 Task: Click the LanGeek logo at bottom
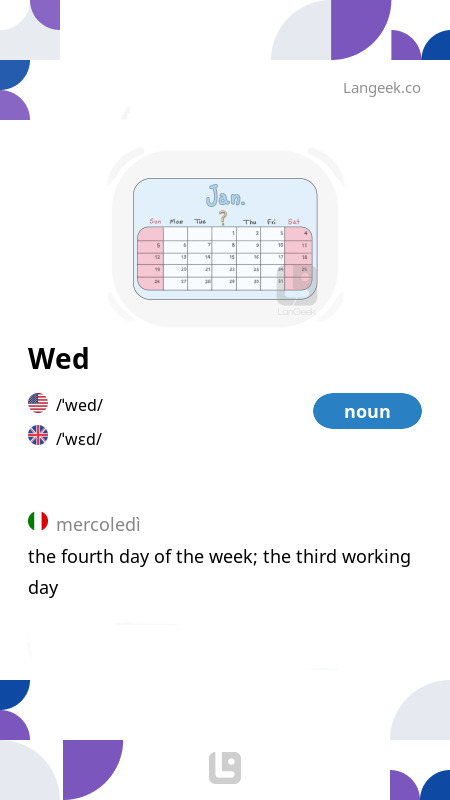click(x=225, y=768)
